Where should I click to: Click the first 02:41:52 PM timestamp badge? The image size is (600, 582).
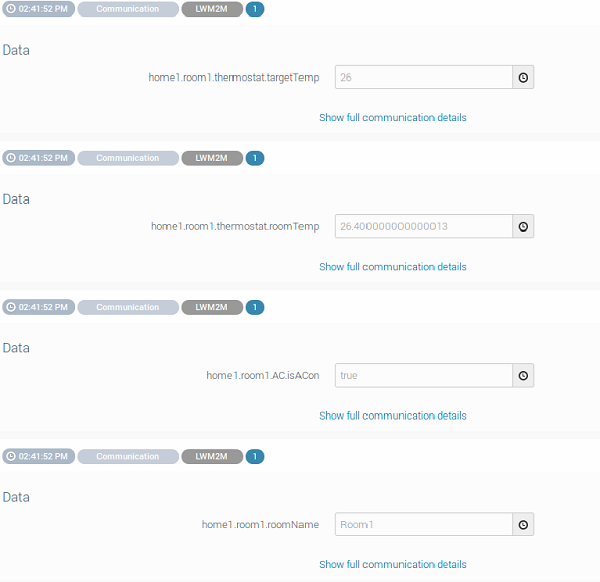(38, 9)
